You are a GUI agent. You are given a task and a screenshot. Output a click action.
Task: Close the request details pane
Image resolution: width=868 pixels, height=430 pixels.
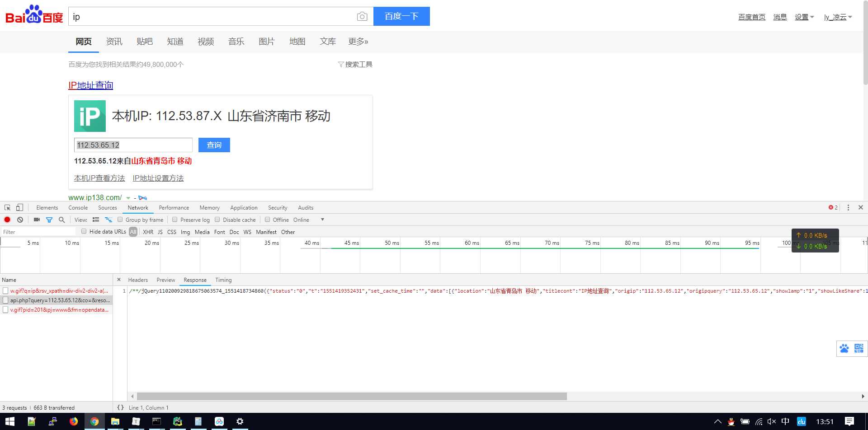(x=119, y=280)
